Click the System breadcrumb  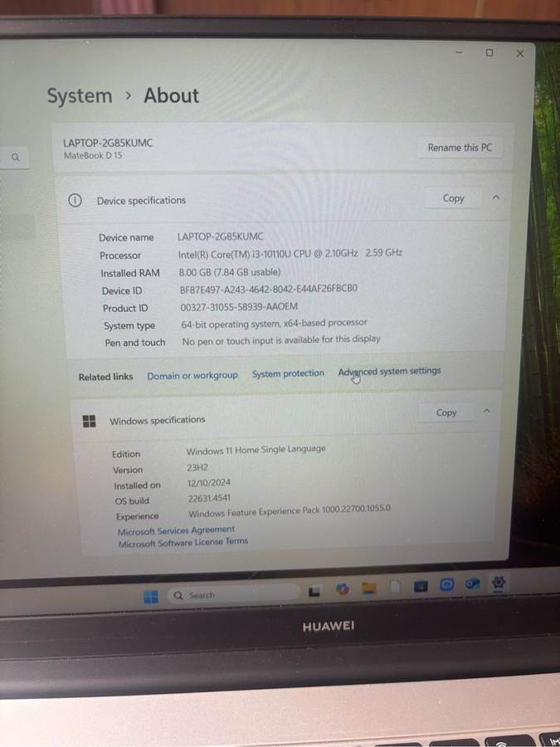pos(80,95)
